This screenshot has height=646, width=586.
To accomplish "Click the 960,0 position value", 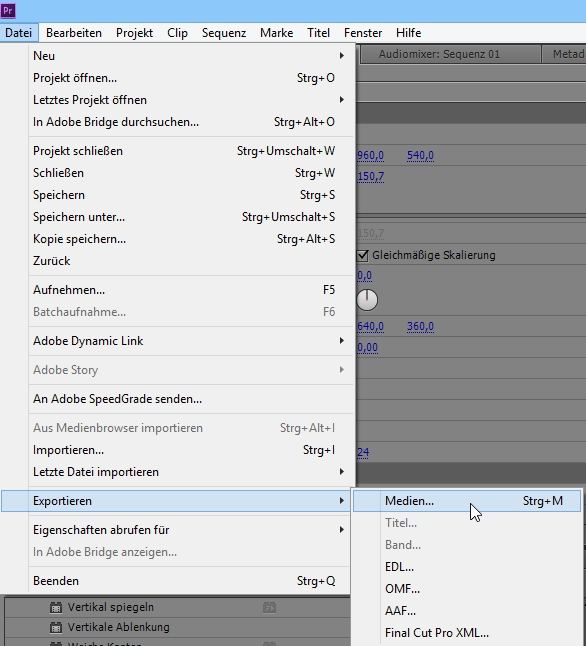I will [370, 155].
